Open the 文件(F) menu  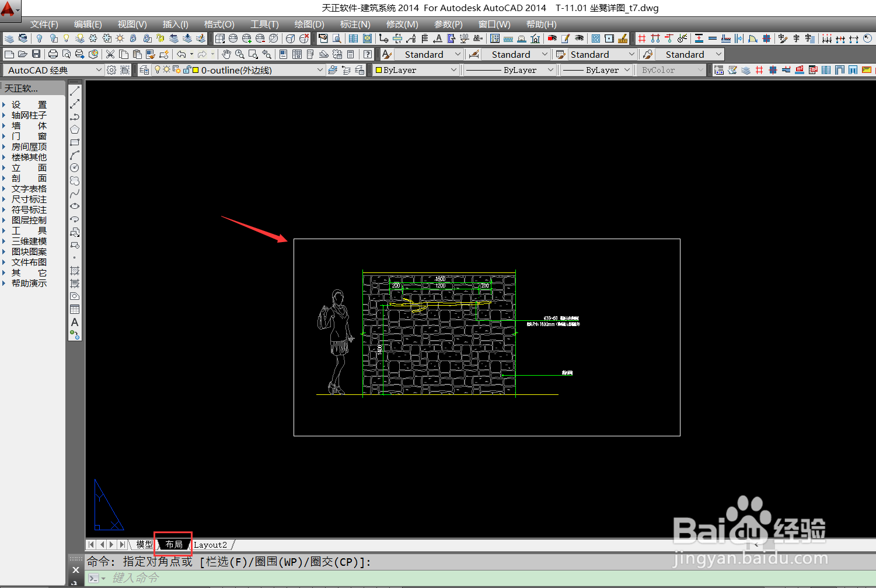pos(44,24)
